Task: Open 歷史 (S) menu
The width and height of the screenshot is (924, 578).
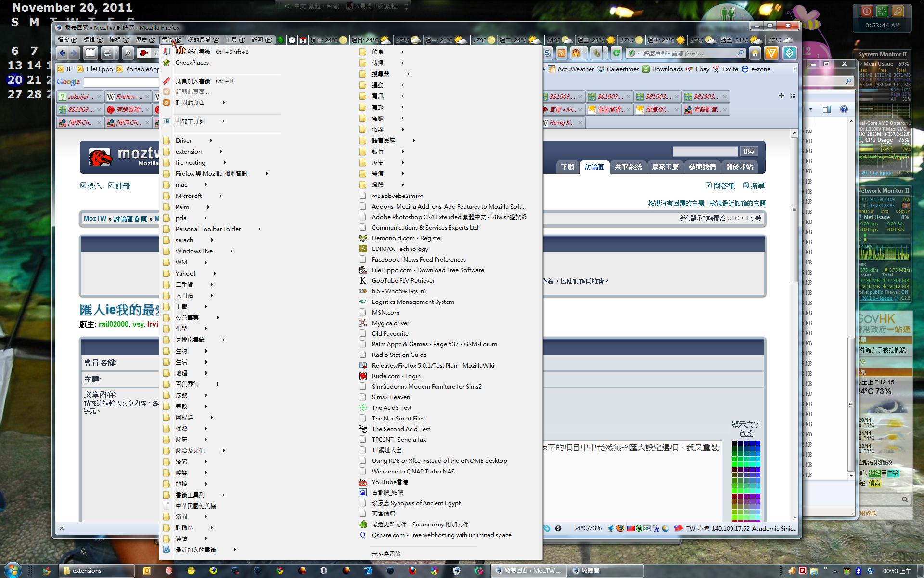Action: (x=145, y=40)
